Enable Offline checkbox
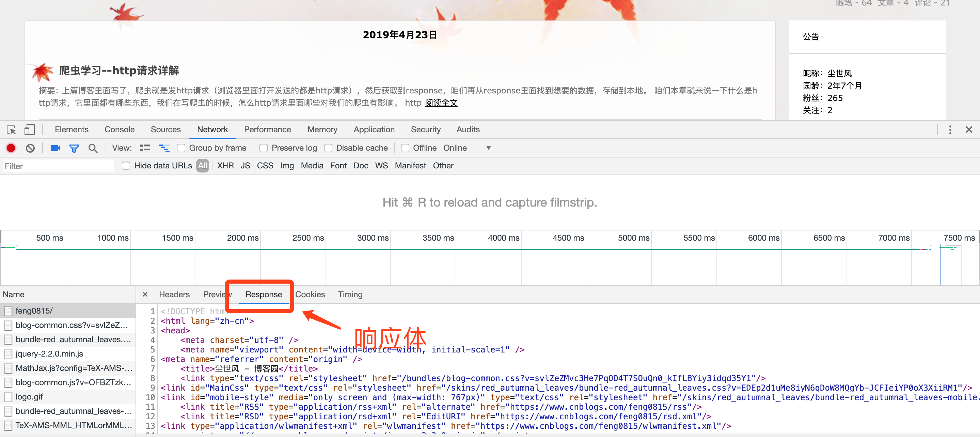Screen dimensions: 980x437 405,148
